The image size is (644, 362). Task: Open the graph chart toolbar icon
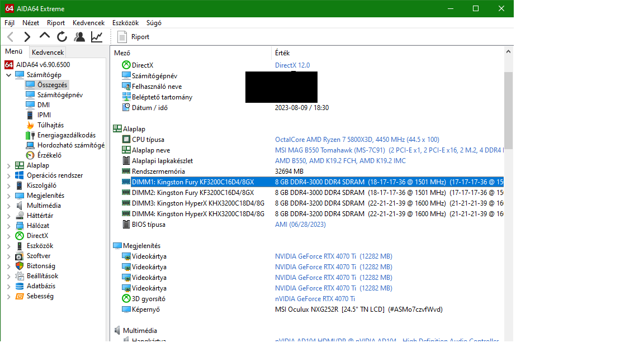(97, 37)
